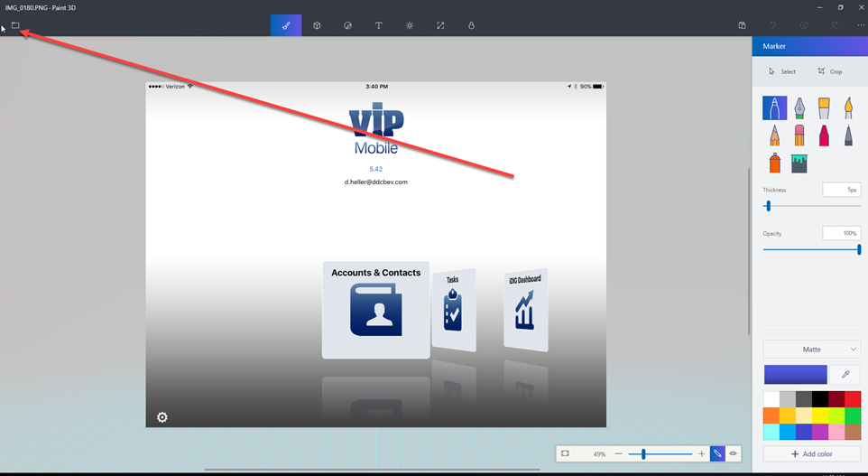The width and height of the screenshot is (868, 476).
Task: Expand the Matte material dropdown
Action: [811, 350]
